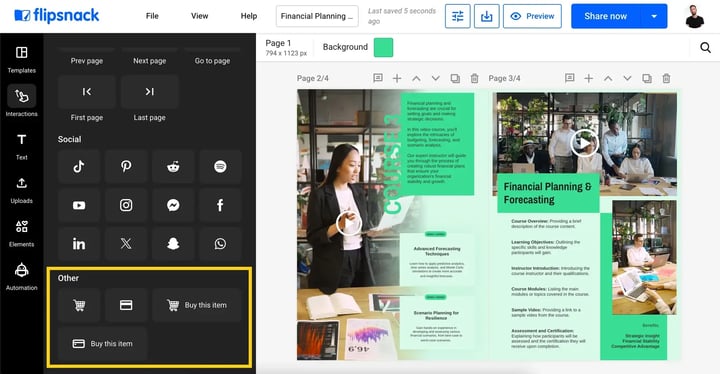Open the Uploads panel

click(22, 190)
